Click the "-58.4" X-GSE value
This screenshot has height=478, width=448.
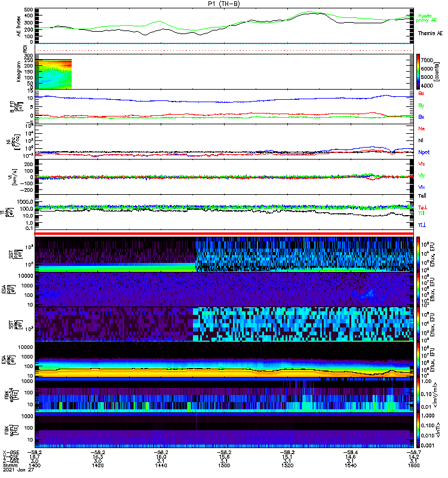coord(351,452)
